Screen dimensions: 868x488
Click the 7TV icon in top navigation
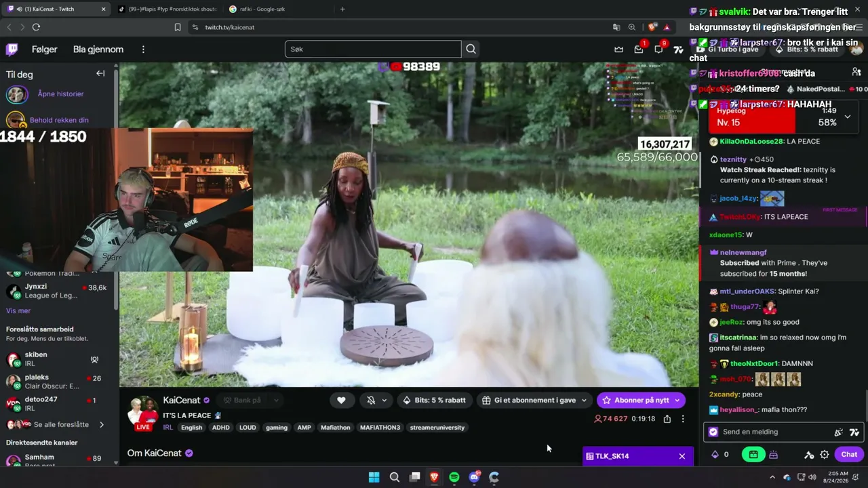[678, 49]
